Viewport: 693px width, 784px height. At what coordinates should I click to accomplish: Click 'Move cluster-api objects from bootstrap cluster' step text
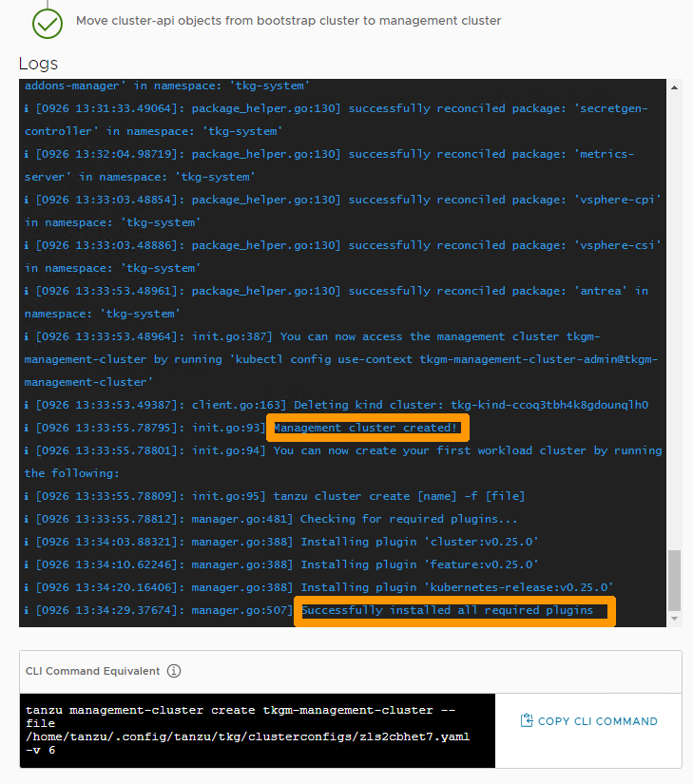point(288,21)
